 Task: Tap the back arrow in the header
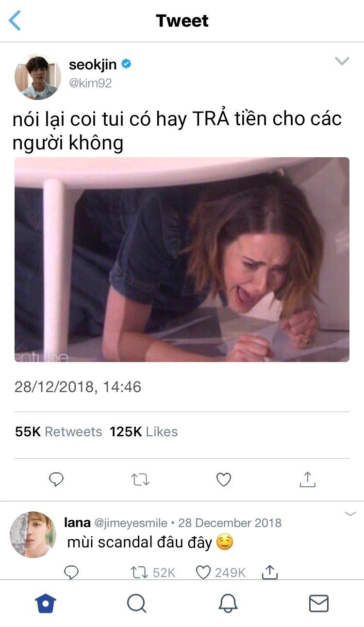click(15, 21)
